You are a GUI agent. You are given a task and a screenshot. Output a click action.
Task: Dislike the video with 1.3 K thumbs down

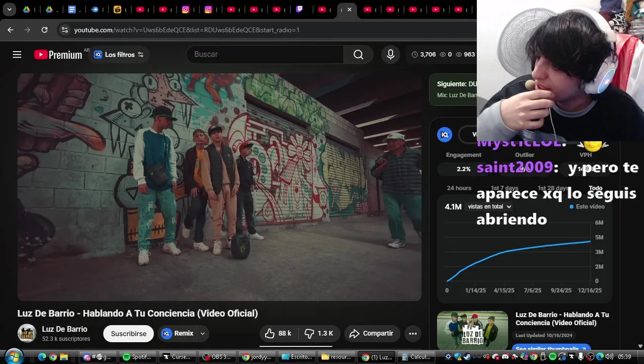pyautogui.click(x=319, y=334)
